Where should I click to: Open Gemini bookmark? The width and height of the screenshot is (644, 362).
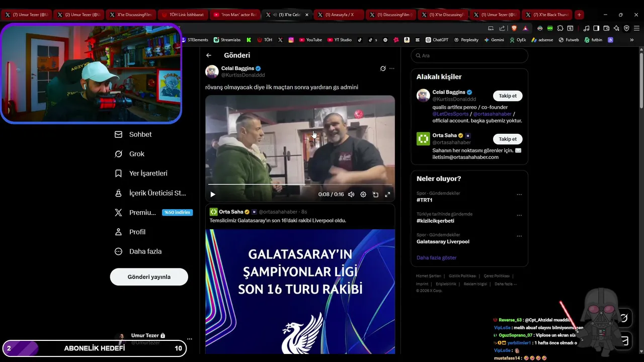[x=494, y=40]
